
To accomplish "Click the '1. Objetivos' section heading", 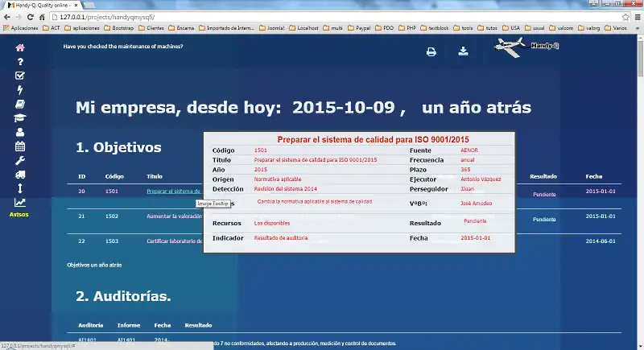I will (118, 147).
